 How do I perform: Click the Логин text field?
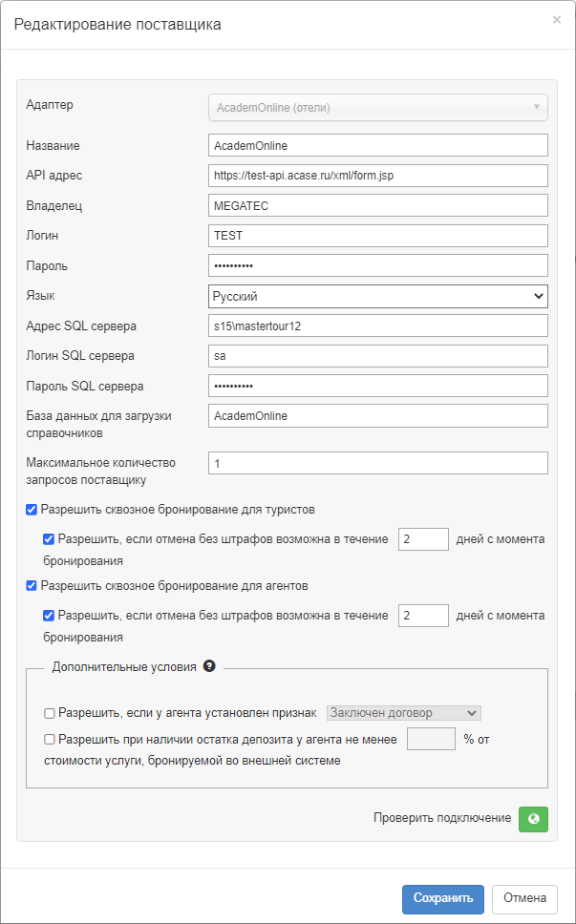(x=377, y=236)
